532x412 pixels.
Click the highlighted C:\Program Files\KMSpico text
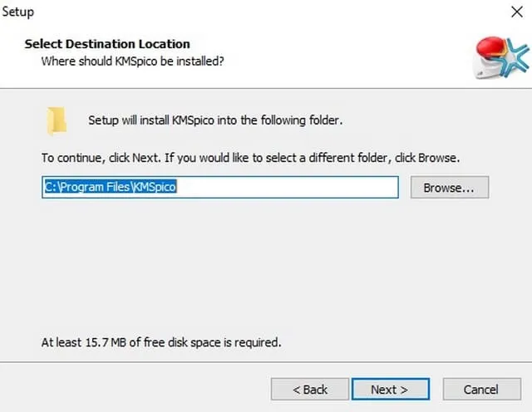point(111,187)
